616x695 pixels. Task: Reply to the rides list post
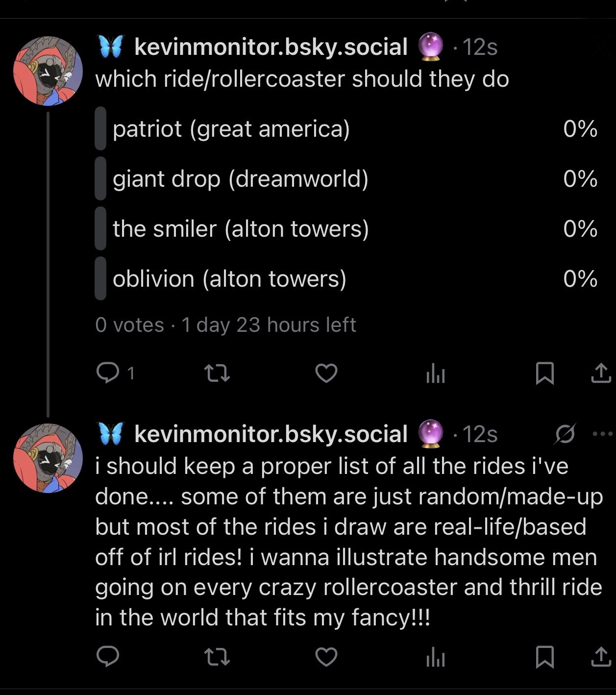point(108,657)
